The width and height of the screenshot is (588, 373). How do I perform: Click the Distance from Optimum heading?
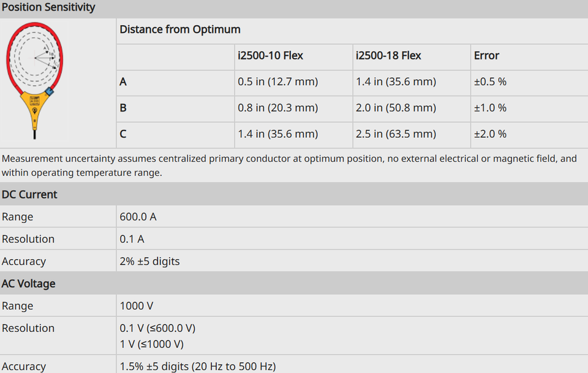[180, 29]
